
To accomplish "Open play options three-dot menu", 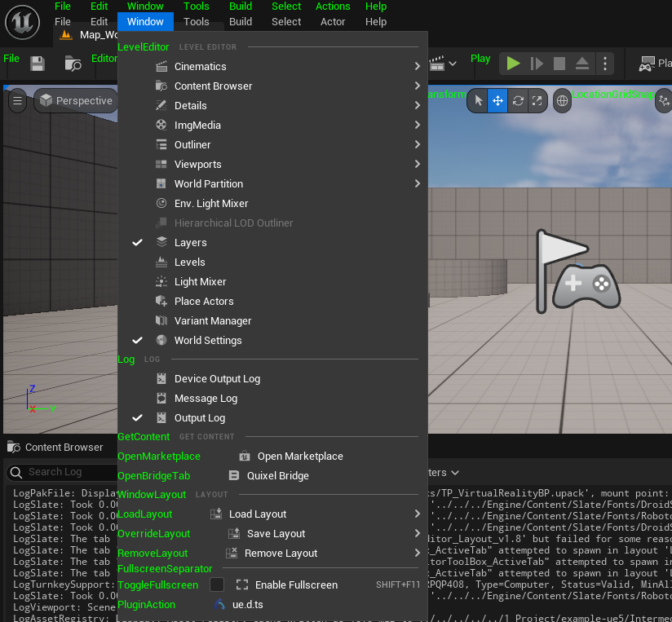I will [604, 63].
